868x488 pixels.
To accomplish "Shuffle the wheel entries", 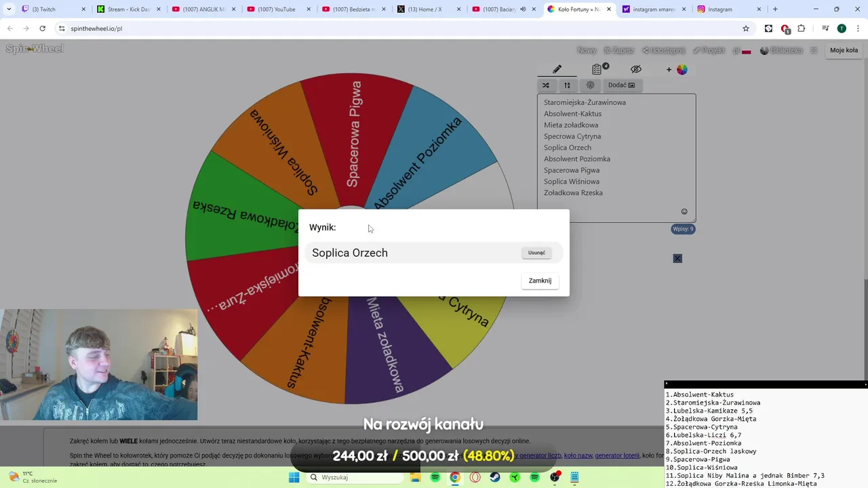I will [x=546, y=85].
